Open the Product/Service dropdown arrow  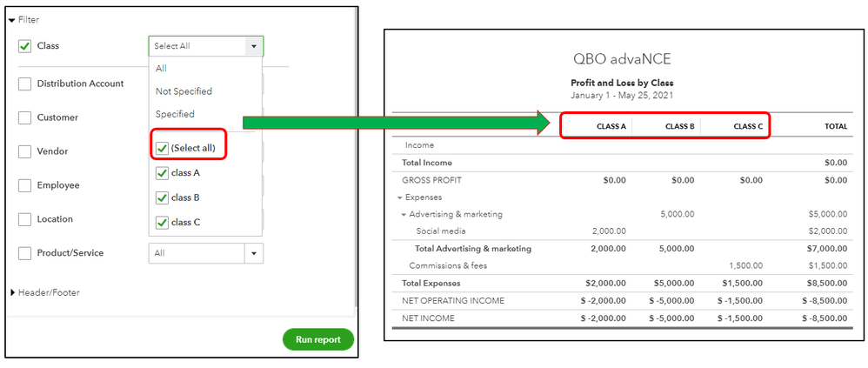click(x=253, y=253)
